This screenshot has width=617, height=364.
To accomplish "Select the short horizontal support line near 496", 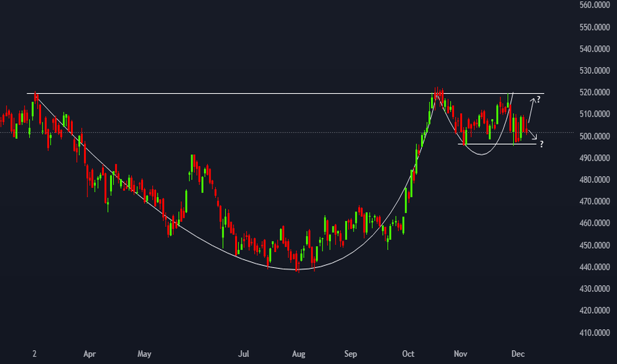I will 497,144.
